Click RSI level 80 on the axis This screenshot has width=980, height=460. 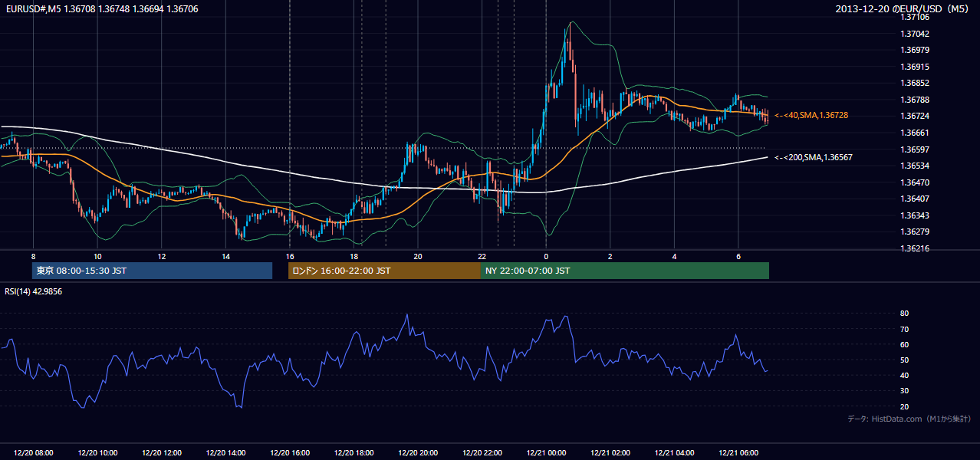coord(905,314)
